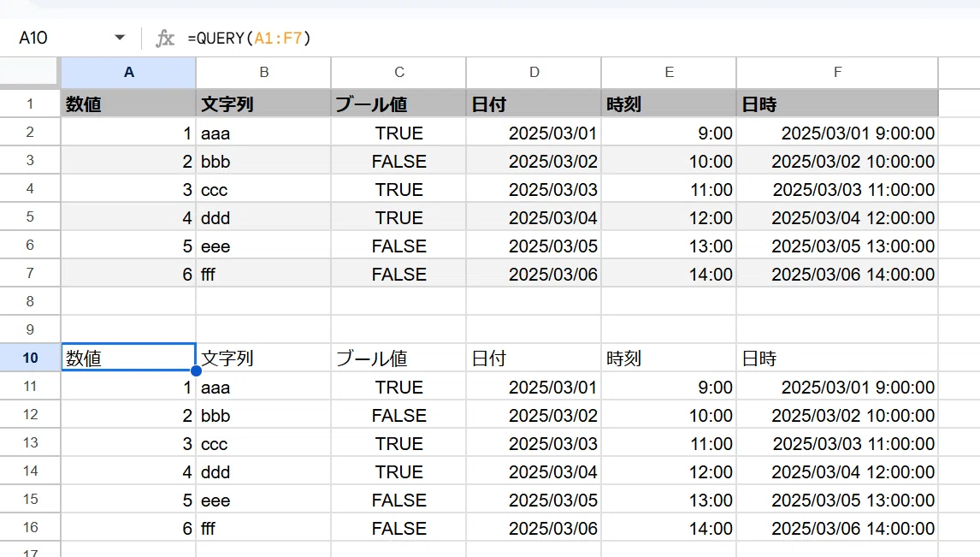
Task: Click TRUE cell in row 2
Action: coord(398,133)
